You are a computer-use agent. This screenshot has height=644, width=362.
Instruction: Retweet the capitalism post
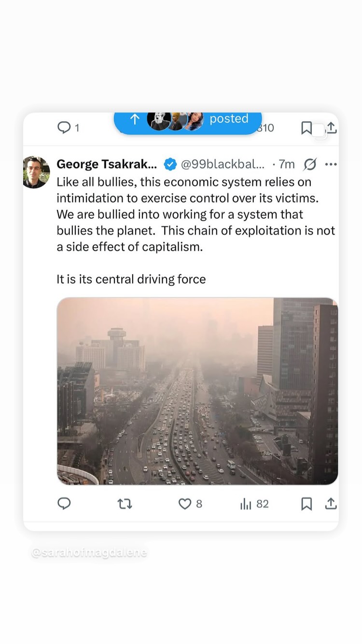point(125,504)
